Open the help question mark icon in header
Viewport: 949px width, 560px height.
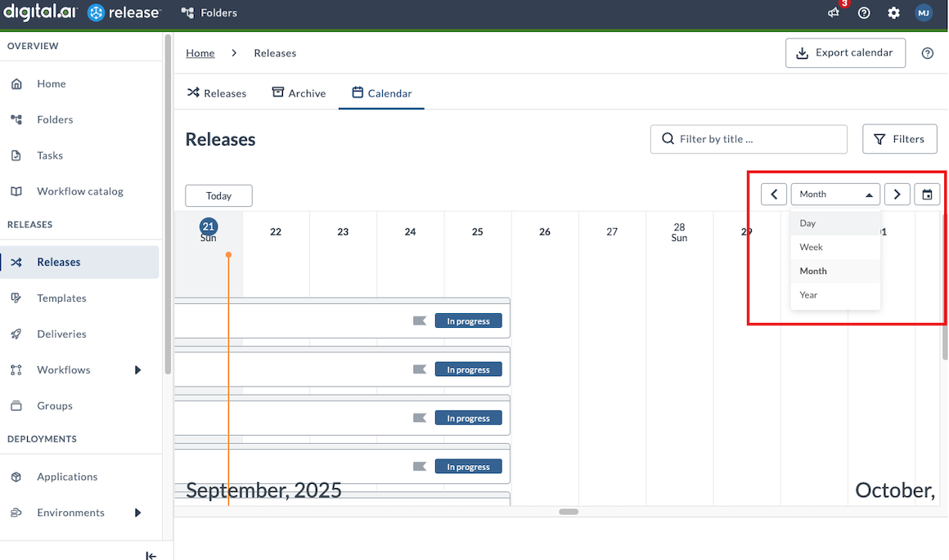(864, 13)
